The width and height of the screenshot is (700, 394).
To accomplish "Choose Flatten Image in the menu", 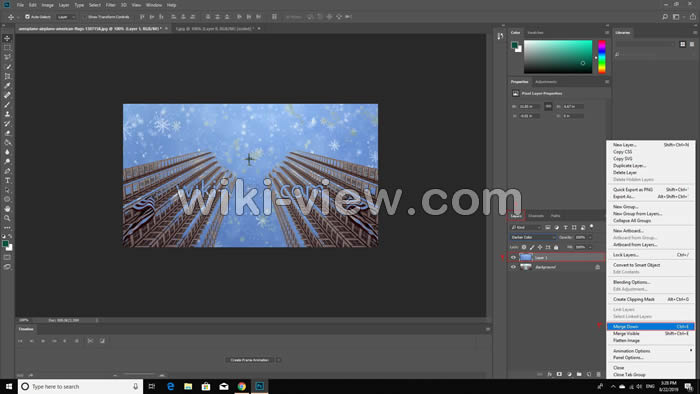I will click(x=626, y=340).
